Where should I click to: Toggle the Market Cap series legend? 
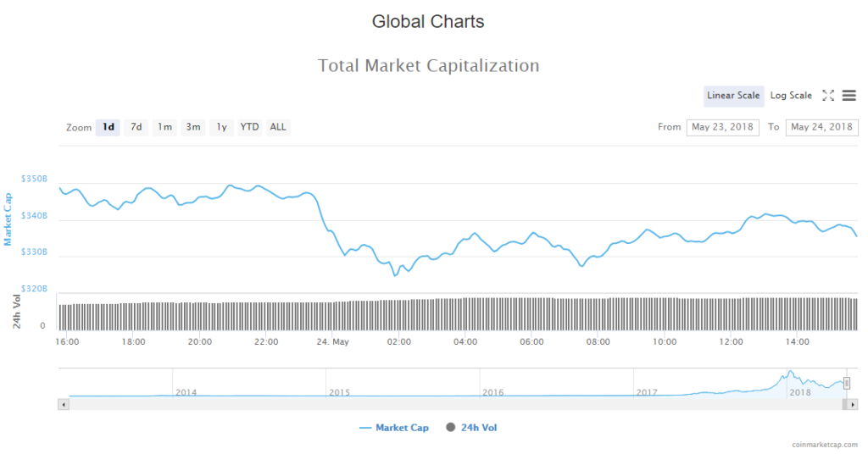[x=394, y=428]
